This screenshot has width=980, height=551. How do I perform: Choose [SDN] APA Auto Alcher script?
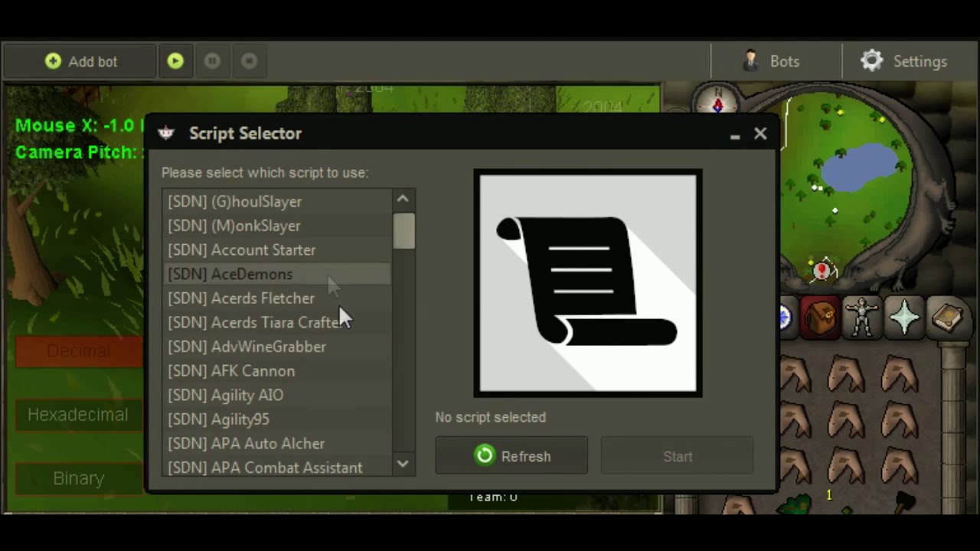[x=277, y=444]
